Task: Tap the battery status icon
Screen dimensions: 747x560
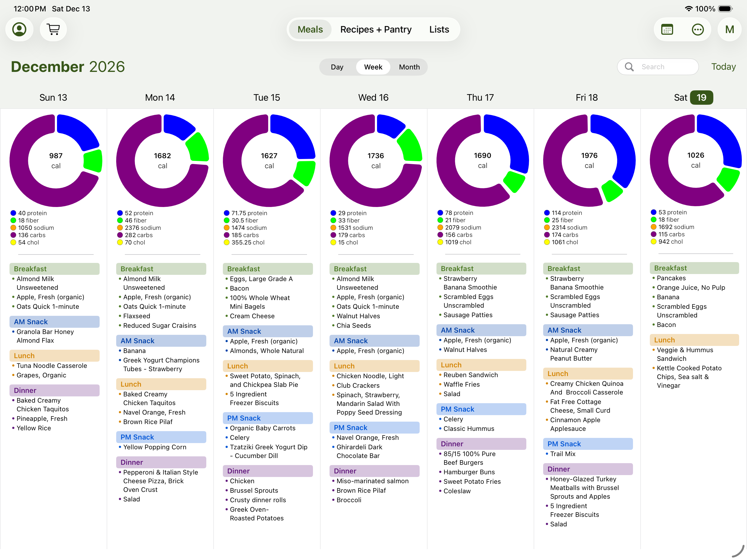Action: tap(725, 9)
